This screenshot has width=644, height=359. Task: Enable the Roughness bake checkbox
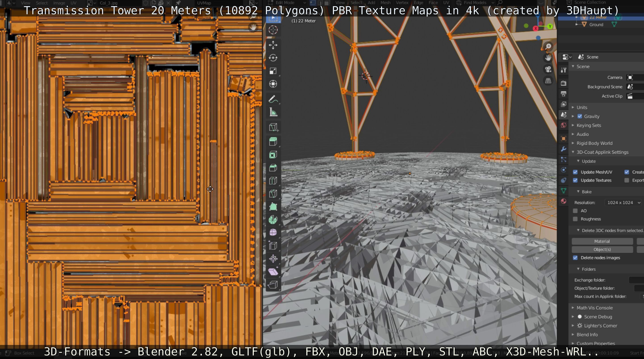point(575,219)
